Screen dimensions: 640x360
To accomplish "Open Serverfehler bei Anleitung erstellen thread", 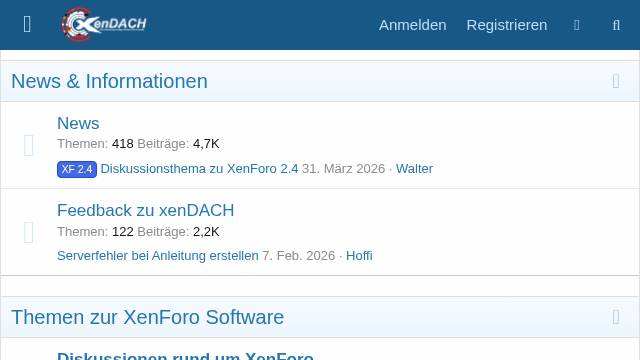I will (158, 256).
